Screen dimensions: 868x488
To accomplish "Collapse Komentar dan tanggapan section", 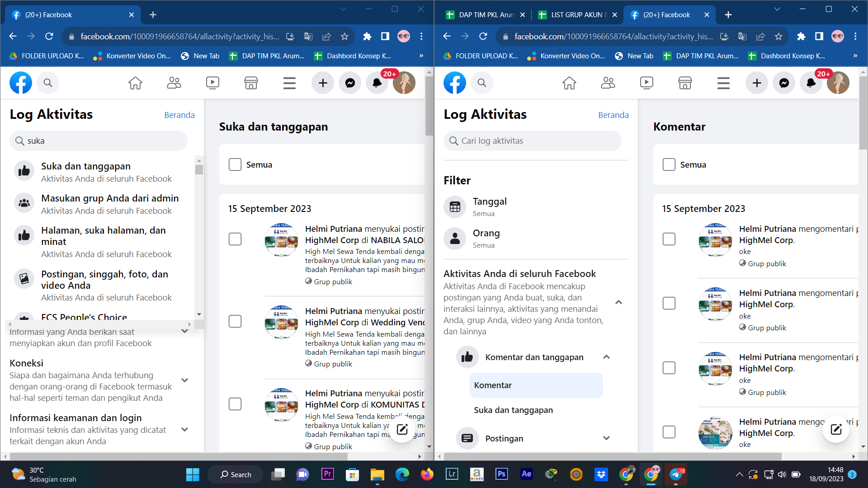I will [x=606, y=357].
